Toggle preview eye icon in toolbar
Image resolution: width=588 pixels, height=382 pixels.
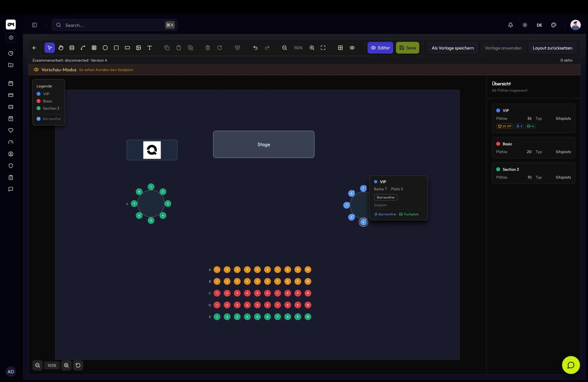[352, 48]
